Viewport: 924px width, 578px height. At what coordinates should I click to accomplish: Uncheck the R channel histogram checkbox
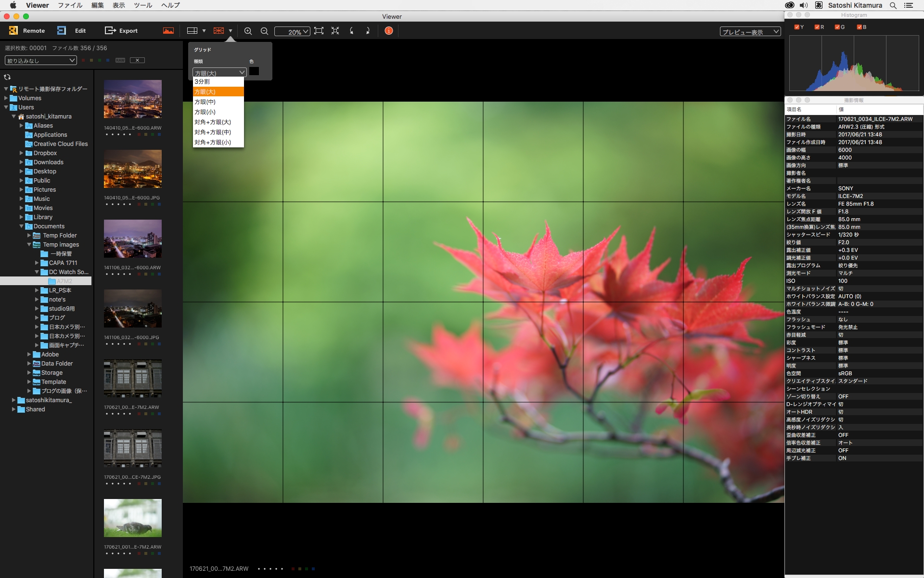(817, 27)
